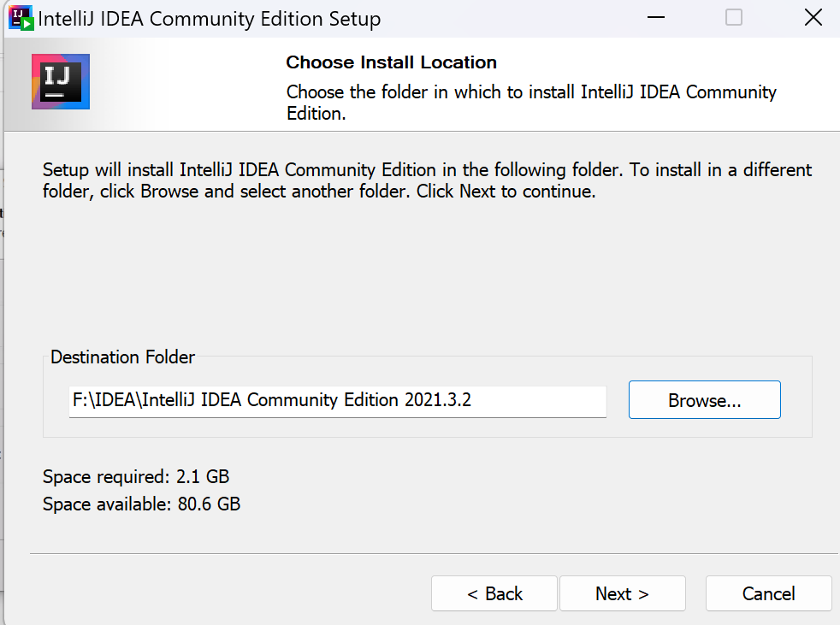Screen dimensions: 840x625
Task: Click the Choose Install Location heading
Action: coord(391,62)
